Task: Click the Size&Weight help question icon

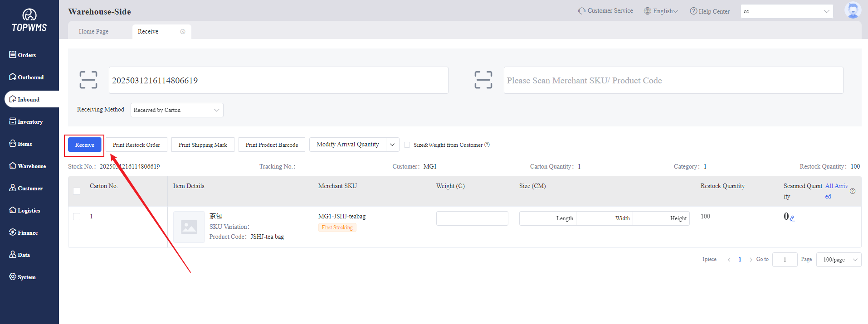Action: click(x=487, y=145)
